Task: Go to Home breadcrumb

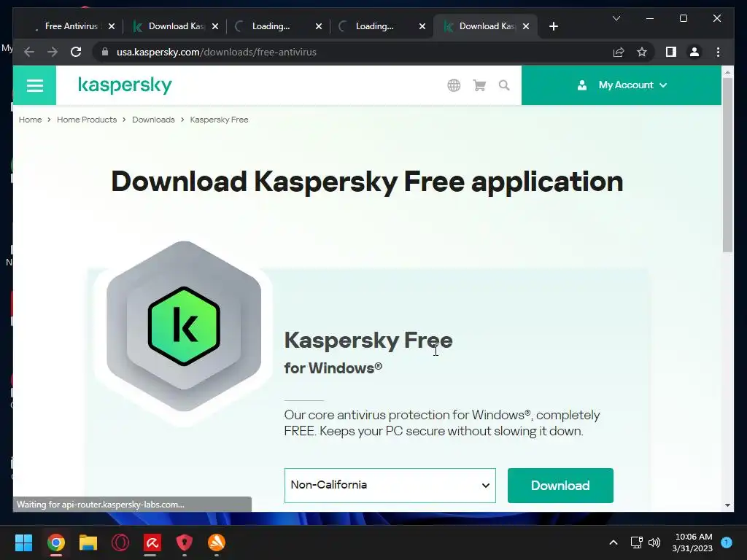Action: (x=30, y=120)
